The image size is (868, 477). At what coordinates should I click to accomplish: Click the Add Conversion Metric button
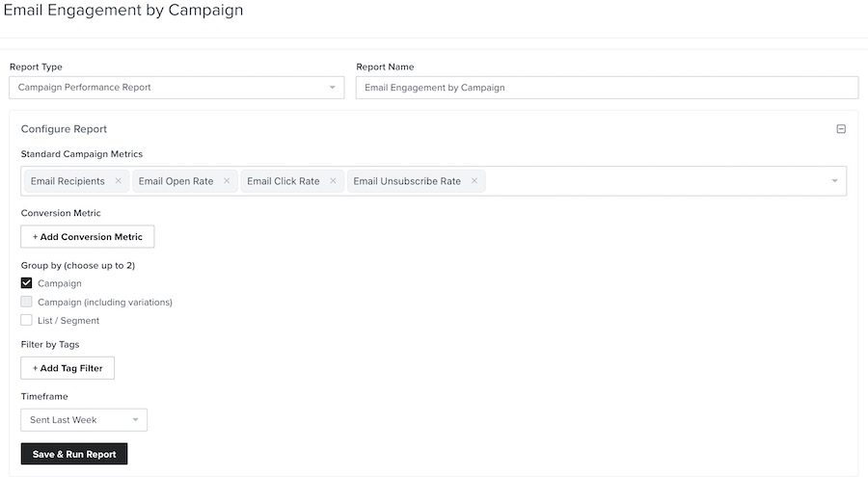click(88, 237)
